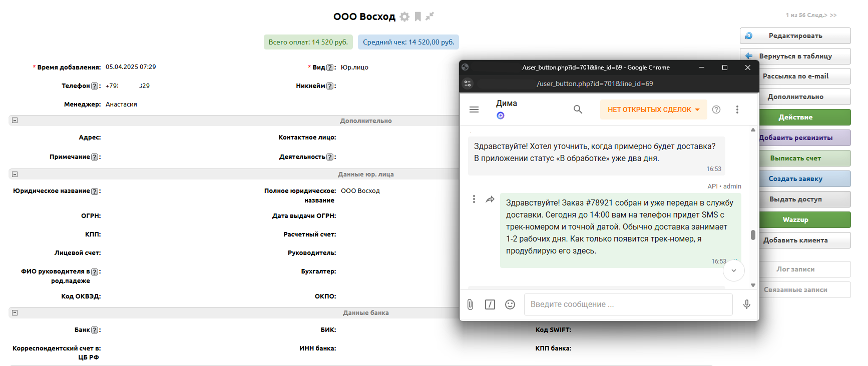Screen dimensions: 868x366
Task: Open the НЕТ ОТКРЫТЫХ СДЕЛОК dropdown
Action: 653,109
